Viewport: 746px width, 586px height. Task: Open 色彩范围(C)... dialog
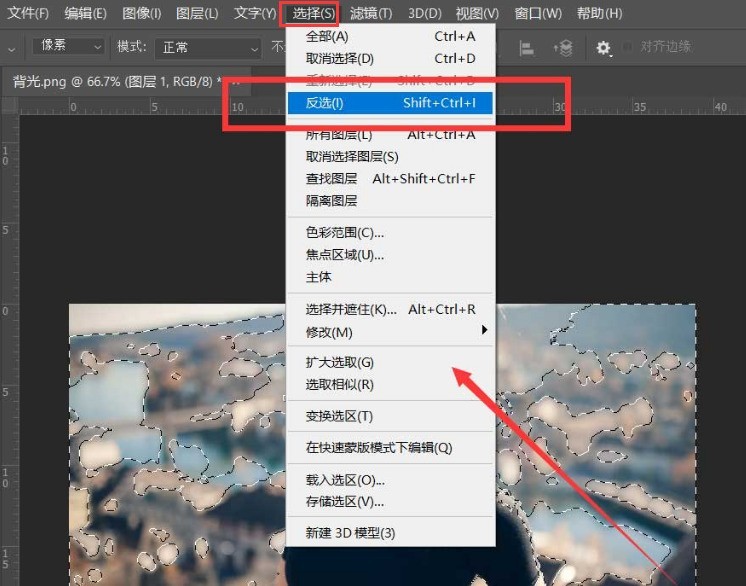point(390,233)
